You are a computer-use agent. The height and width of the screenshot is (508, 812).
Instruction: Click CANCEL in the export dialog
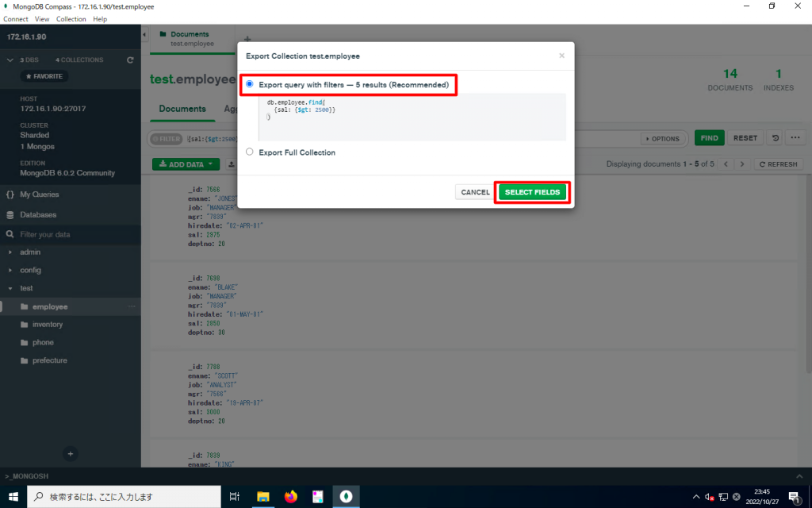tap(474, 192)
